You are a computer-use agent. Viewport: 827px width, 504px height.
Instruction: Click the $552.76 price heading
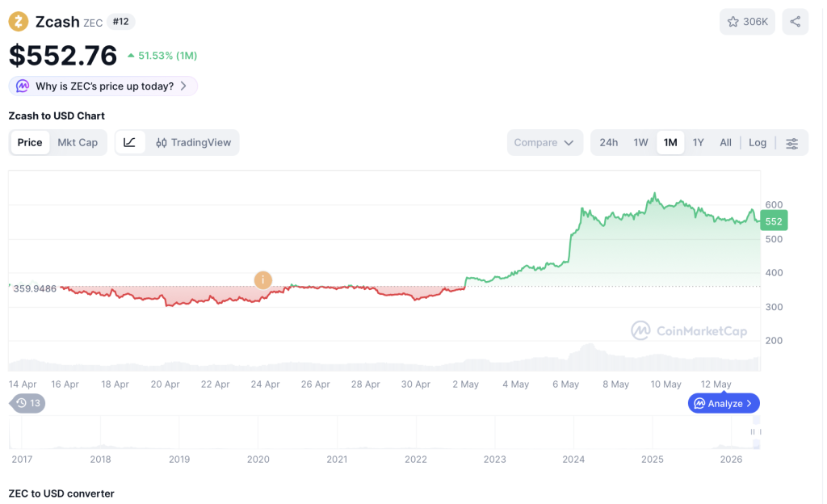[x=63, y=56]
